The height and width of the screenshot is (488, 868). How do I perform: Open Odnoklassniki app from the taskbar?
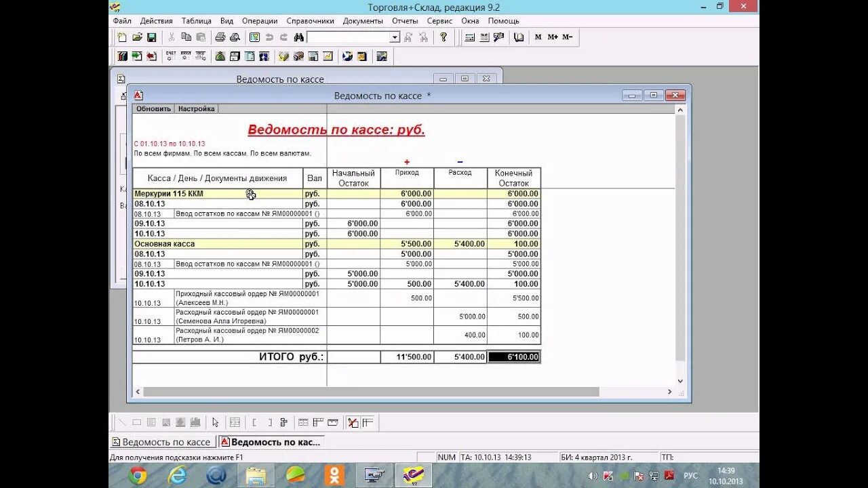334,475
